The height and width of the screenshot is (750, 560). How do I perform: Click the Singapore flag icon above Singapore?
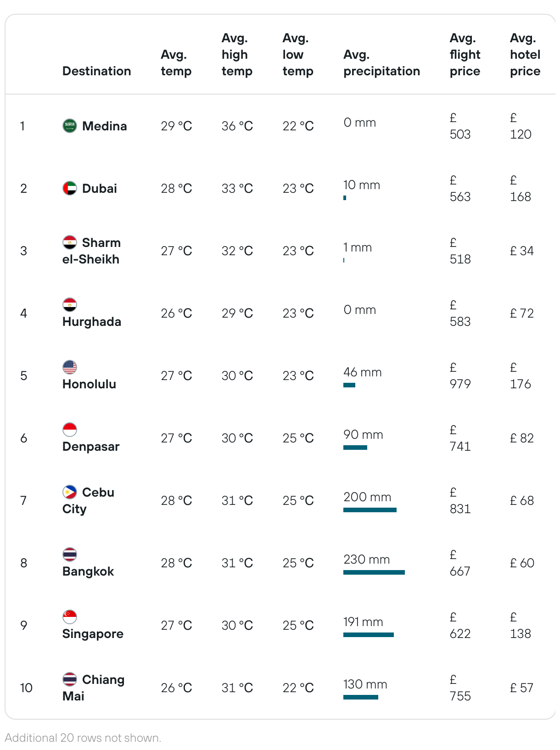[x=70, y=617]
